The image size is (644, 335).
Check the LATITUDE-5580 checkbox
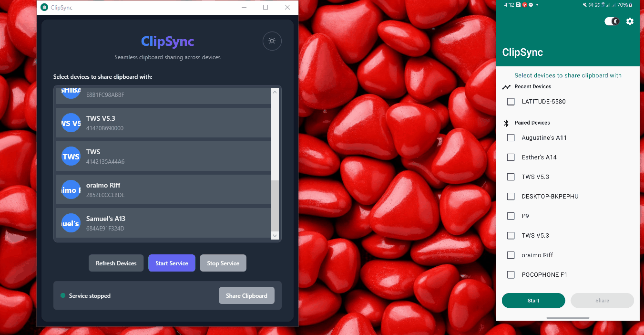511,102
